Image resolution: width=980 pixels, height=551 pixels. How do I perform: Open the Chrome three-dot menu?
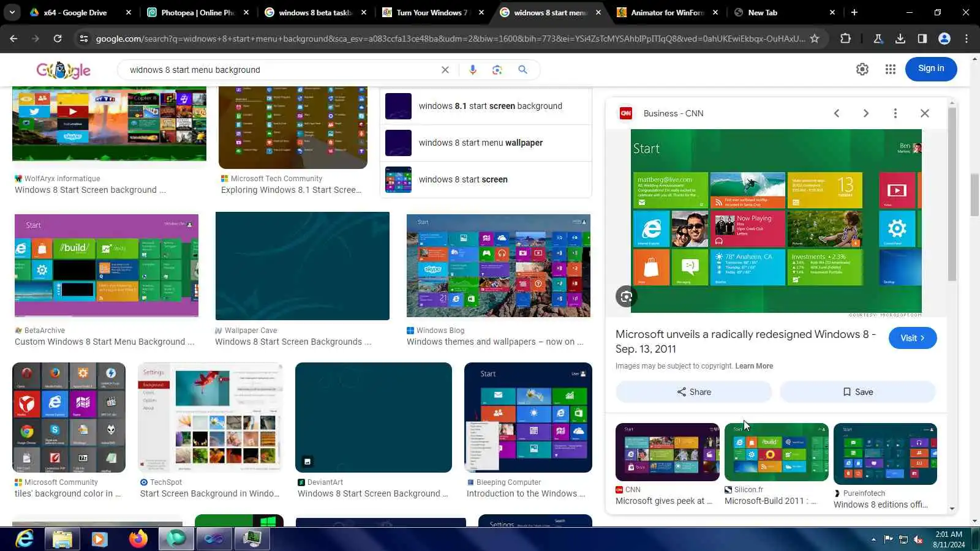pos(967,39)
